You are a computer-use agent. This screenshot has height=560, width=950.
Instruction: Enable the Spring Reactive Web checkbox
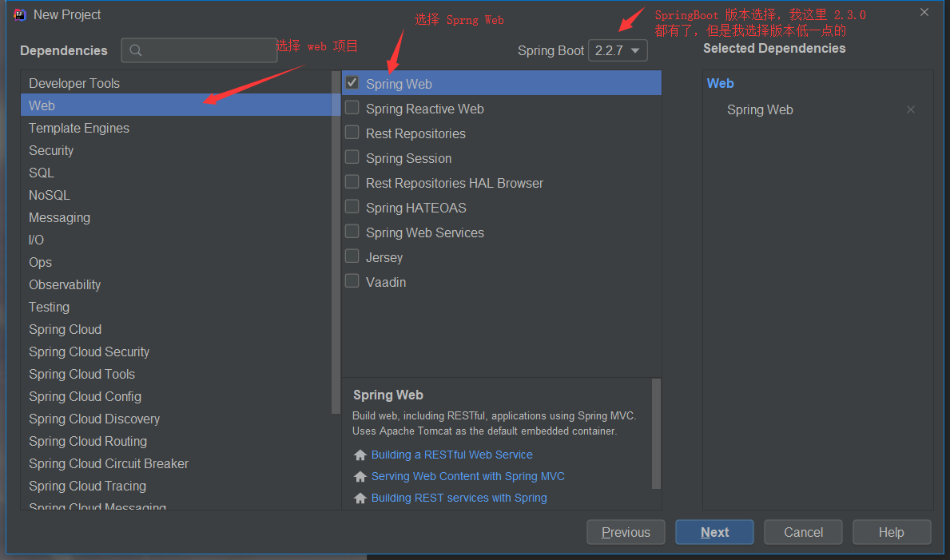tap(352, 107)
